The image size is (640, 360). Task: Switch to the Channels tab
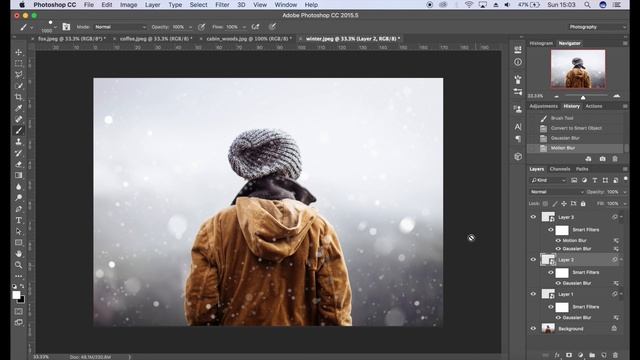coord(560,169)
